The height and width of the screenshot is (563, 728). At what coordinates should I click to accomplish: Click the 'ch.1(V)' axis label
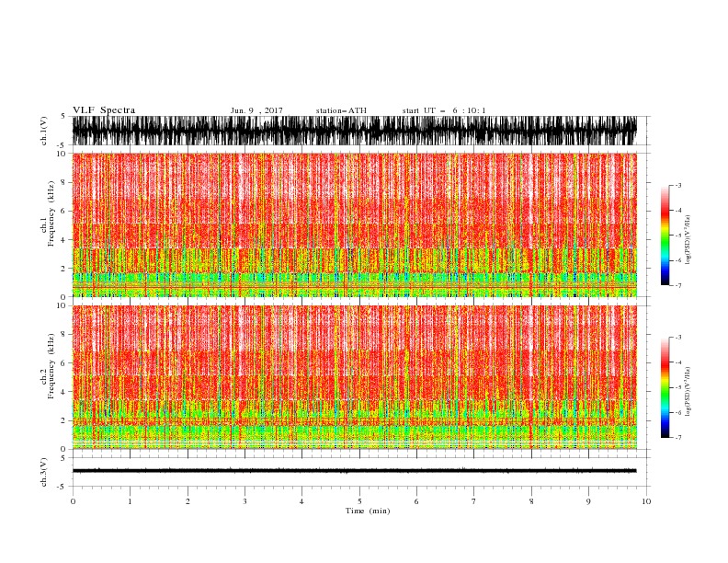(x=44, y=131)
